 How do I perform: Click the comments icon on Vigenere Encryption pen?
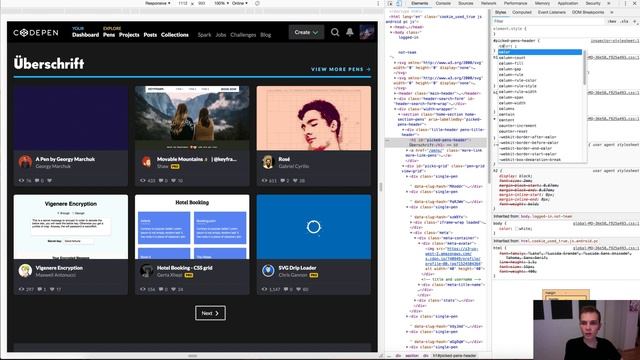pos(40,289)
